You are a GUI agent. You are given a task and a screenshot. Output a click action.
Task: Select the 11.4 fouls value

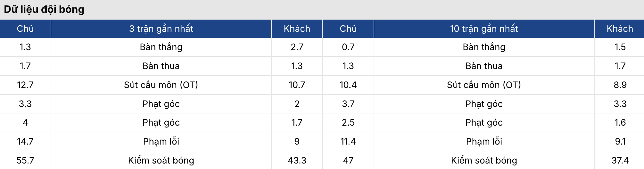[x=348, y=141]
